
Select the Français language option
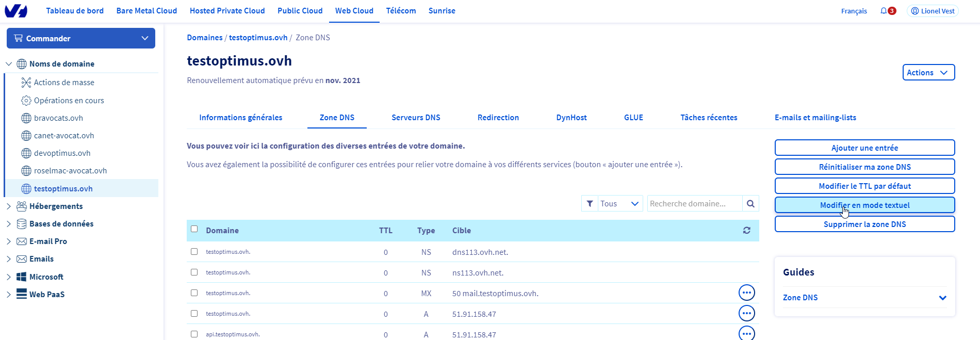(854, 11)
